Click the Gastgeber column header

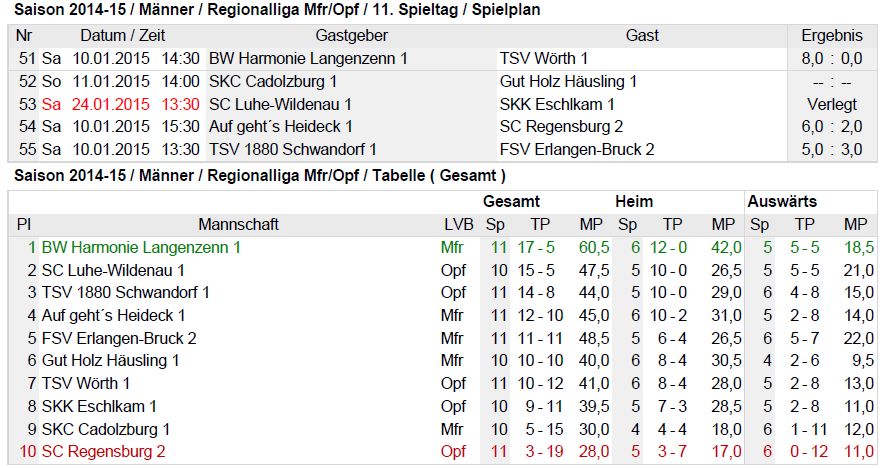click(351, 35)
